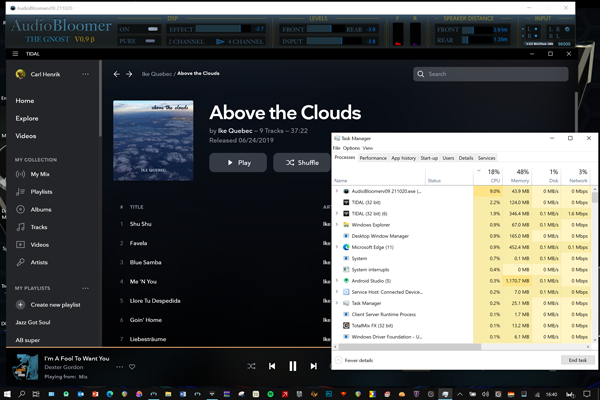Open Ike Quebec artist link under album title
Viewport: 600px width, 400px height.
coord(235,131)
